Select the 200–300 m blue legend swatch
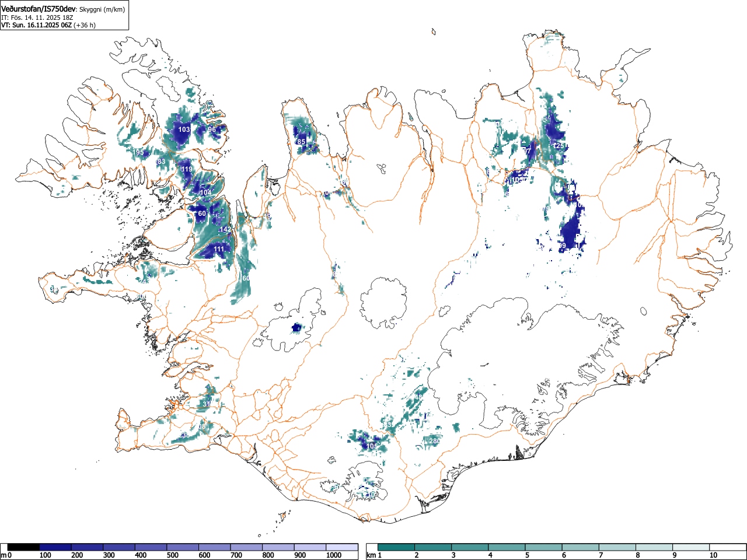This screenshot has height=560, width=747. [x=88, y=547]
